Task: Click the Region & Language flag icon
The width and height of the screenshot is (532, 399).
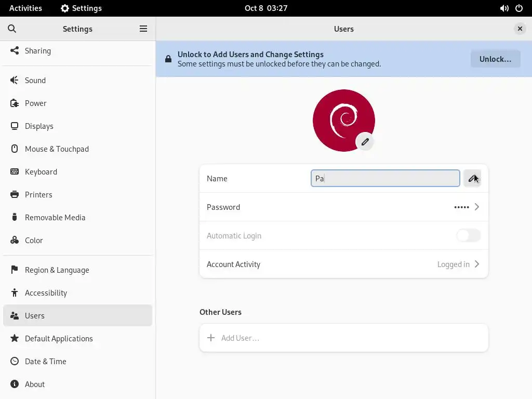Action: pyautogui.click(x=14, y=270)
